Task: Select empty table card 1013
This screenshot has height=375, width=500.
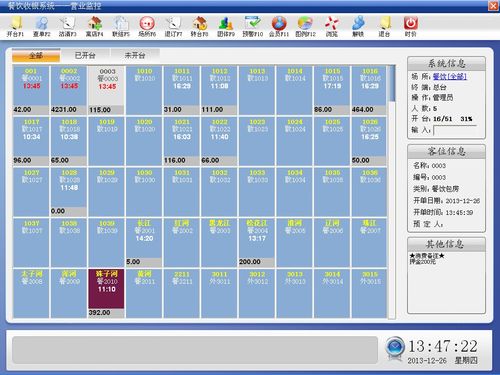Action: point(257,90)
